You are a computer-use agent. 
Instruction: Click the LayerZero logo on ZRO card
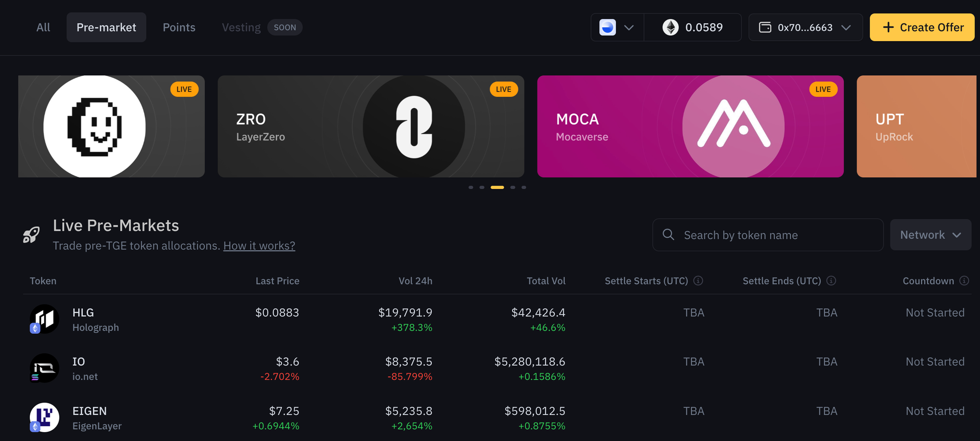(414, 127)
